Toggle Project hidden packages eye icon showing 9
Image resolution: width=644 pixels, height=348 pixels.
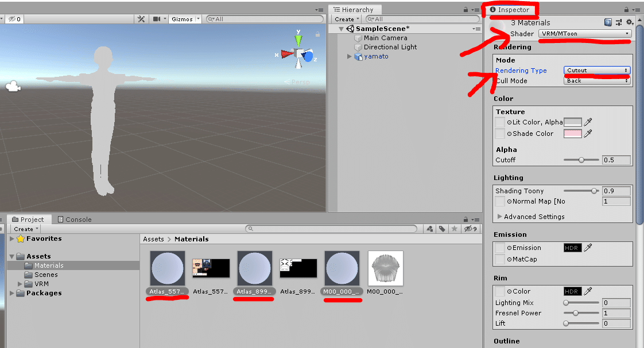(x=470, y=229)
